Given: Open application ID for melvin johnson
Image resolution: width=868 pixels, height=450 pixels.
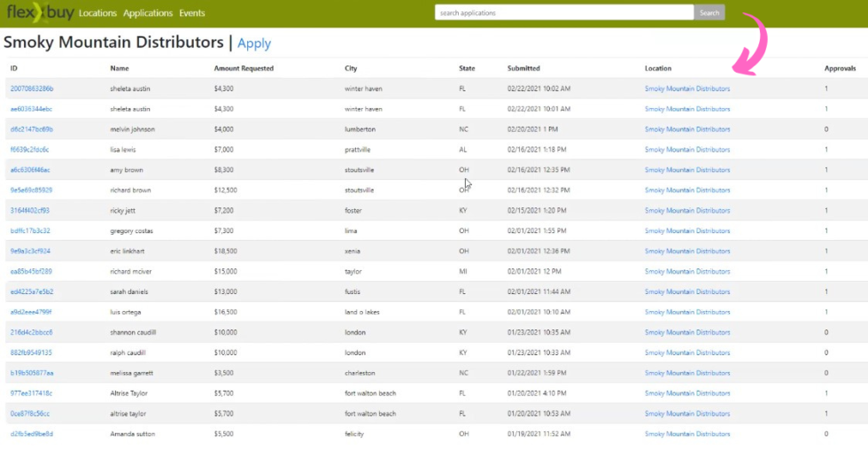Looking at the screenshot, I should point(32,129).
